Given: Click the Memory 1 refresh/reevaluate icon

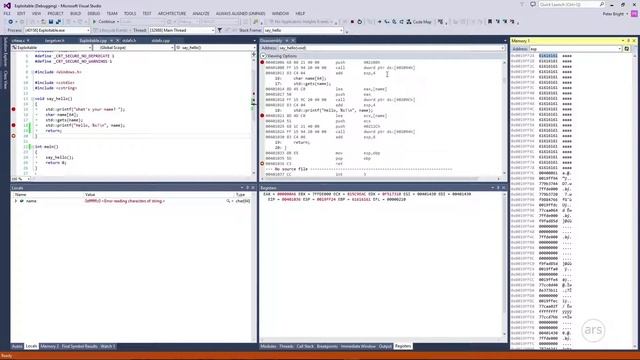Looking at the screenshot, I should (x=627, y=49).
